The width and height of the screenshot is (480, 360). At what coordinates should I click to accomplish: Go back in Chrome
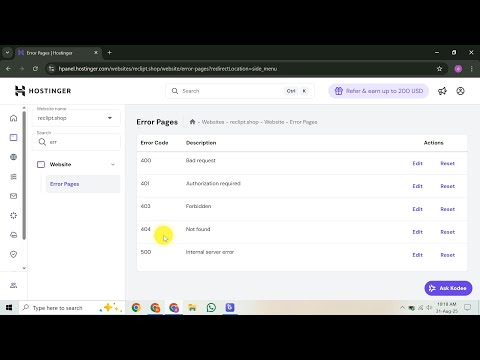[x=9, y=69]
